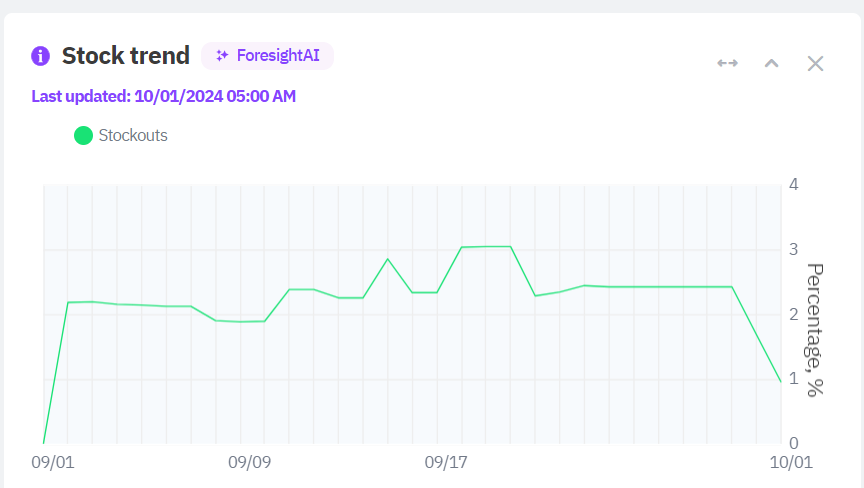Click the green Stockouts legend dot
Viewport: 864px width, 488px height.
pyautogui.click(x=84, y=135)
